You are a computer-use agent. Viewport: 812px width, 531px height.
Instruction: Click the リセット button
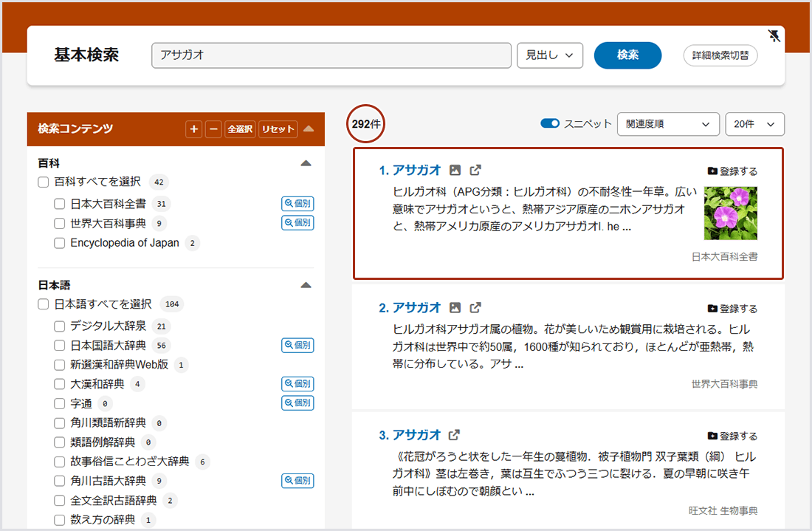tap(278, 129)
